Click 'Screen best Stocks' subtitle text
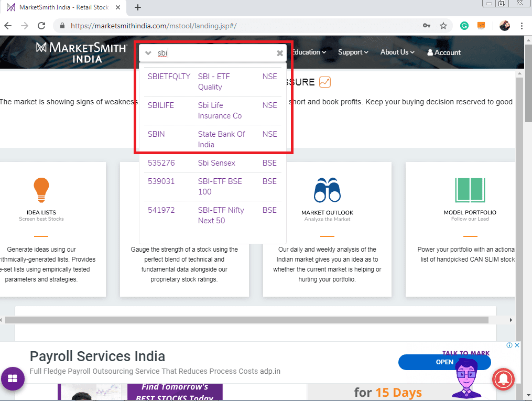Viewport: 532px width, 401px height. [41, 219]
